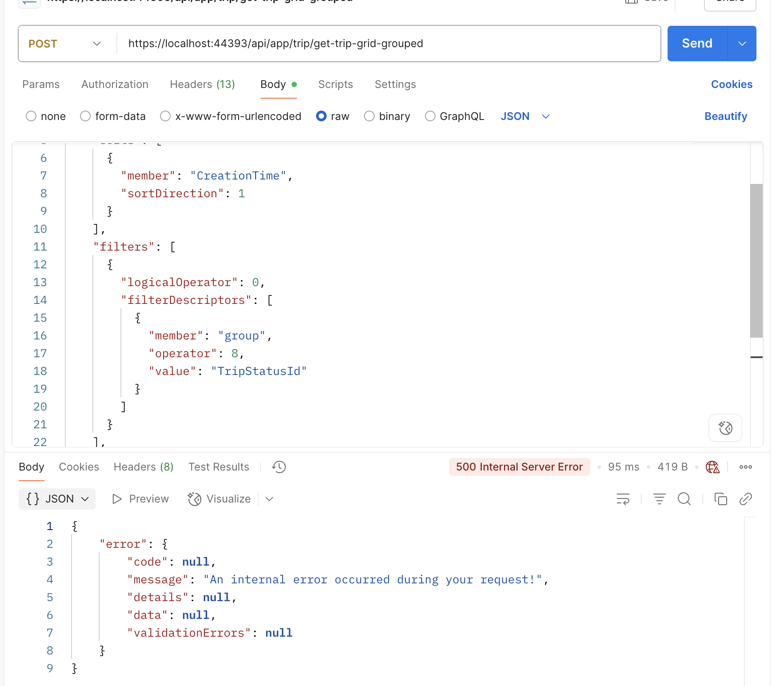
Task: Click the AI assistant icon in editor
Action: click(x=725, y=428)
